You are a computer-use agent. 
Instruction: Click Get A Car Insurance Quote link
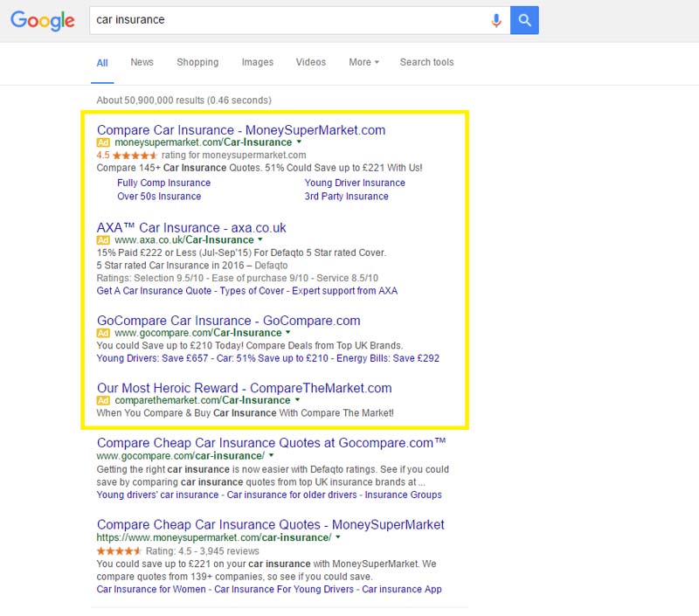(x=154, y=291)
